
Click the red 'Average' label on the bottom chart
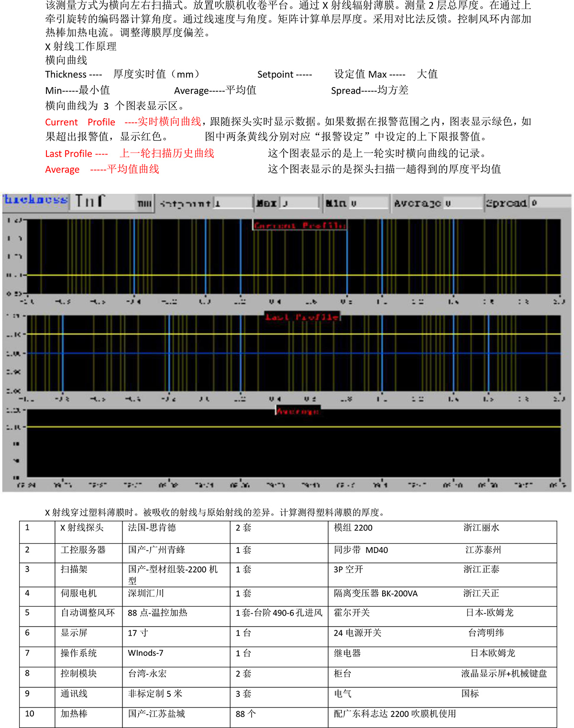298,411
